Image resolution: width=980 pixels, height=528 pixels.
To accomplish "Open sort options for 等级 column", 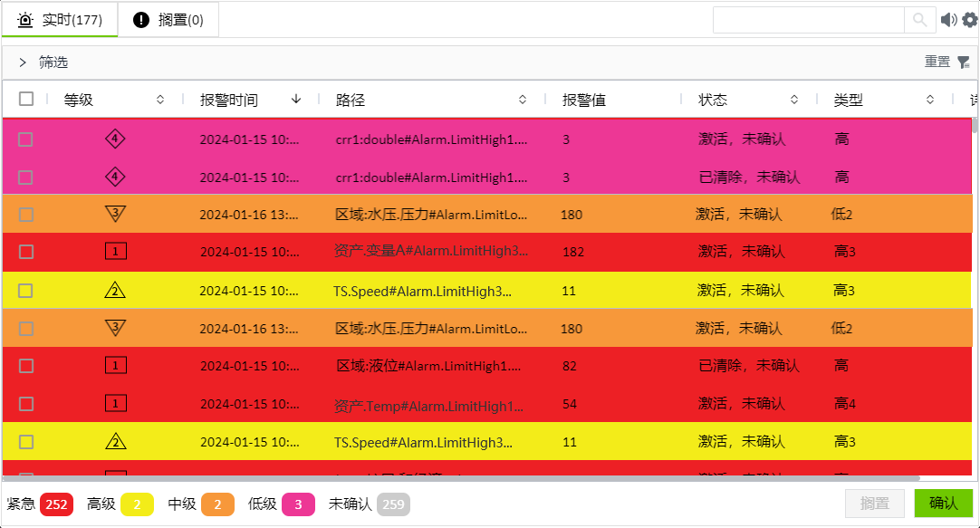I will click(160, 100).
